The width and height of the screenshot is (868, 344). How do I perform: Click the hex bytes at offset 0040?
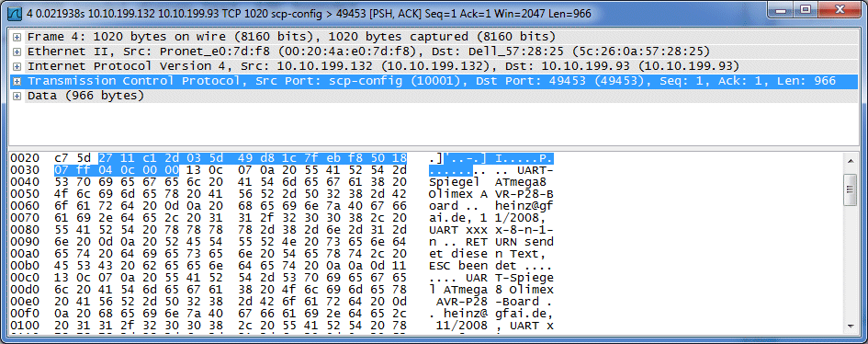[231, 182]
